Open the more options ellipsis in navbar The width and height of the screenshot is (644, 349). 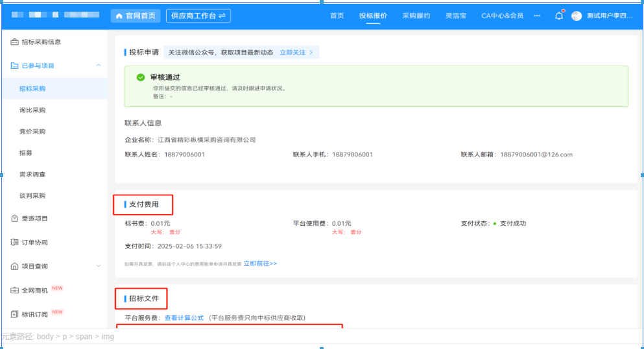click(x=537, y=16)
